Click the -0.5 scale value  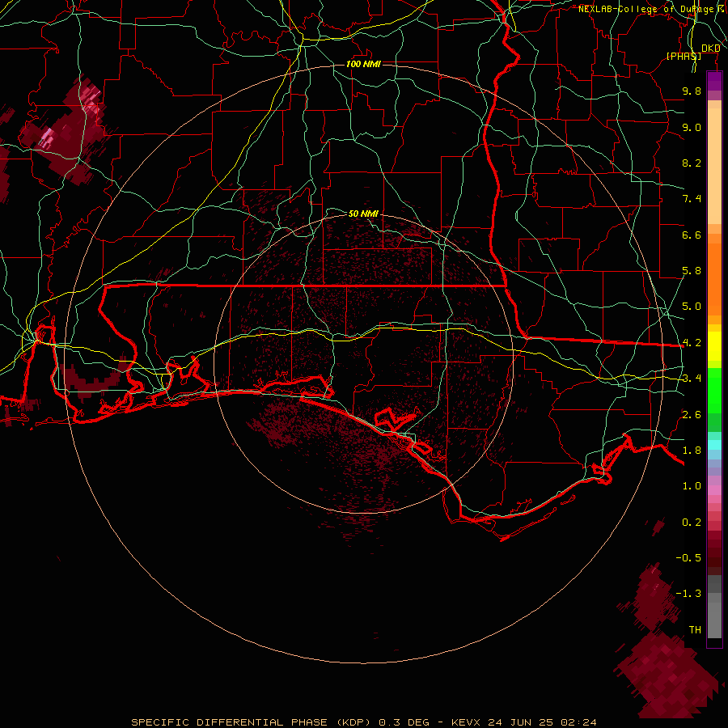point(688,558)
